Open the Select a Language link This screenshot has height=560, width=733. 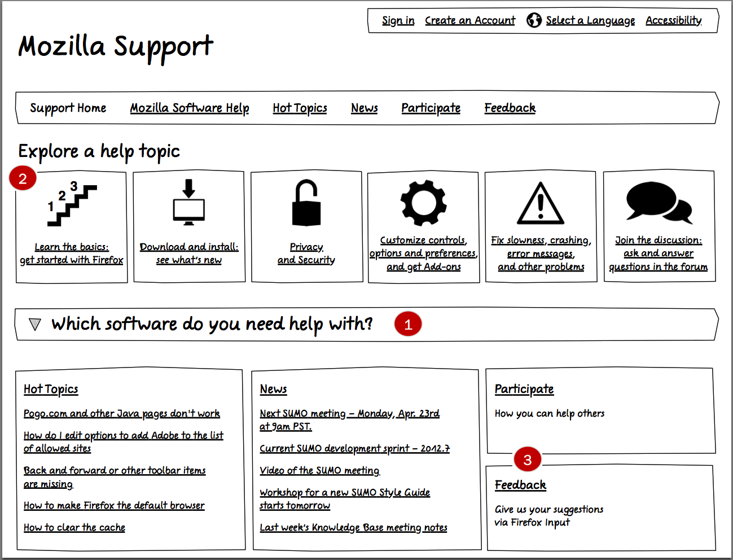click(590, 21)
